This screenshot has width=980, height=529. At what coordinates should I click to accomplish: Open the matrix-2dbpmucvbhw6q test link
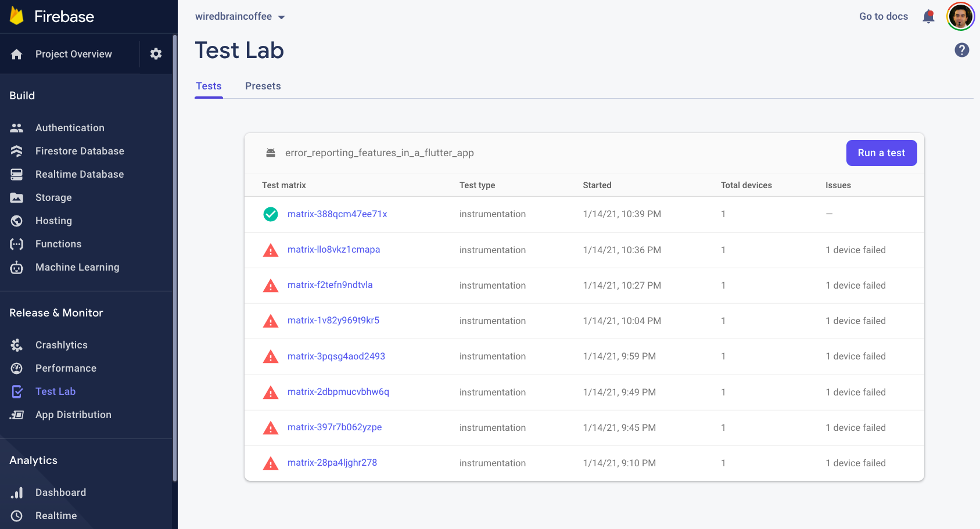(338, 391)
